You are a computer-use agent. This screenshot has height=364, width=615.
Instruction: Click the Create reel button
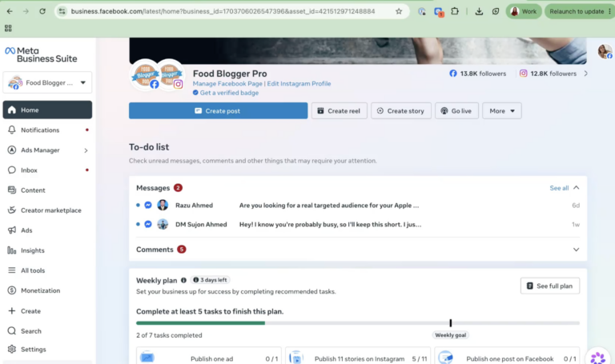(340, 111)
